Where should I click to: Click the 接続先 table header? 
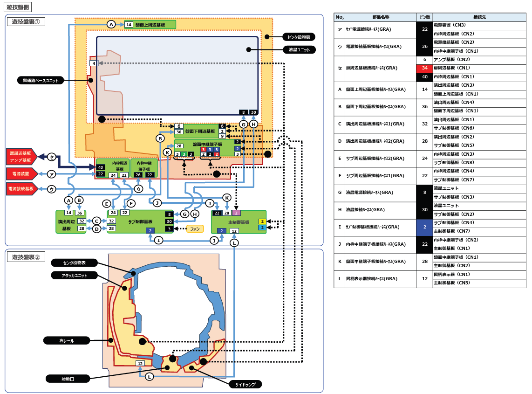[x=479, y=17]
